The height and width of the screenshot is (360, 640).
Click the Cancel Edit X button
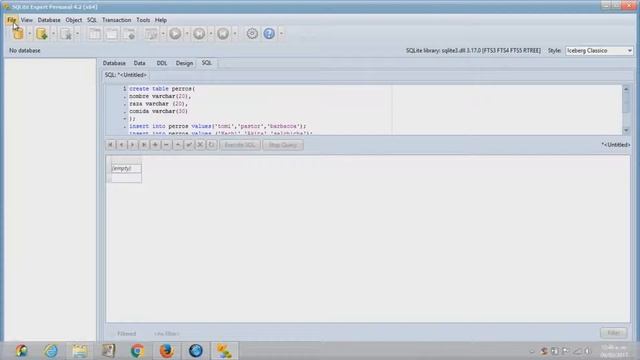pyautogui.click(x=200, y=145)
